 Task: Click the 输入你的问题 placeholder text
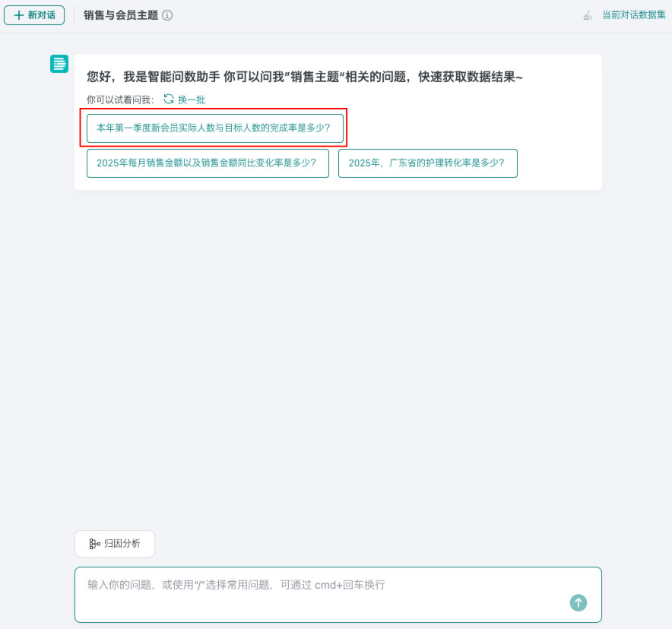(x=236, y=585)
